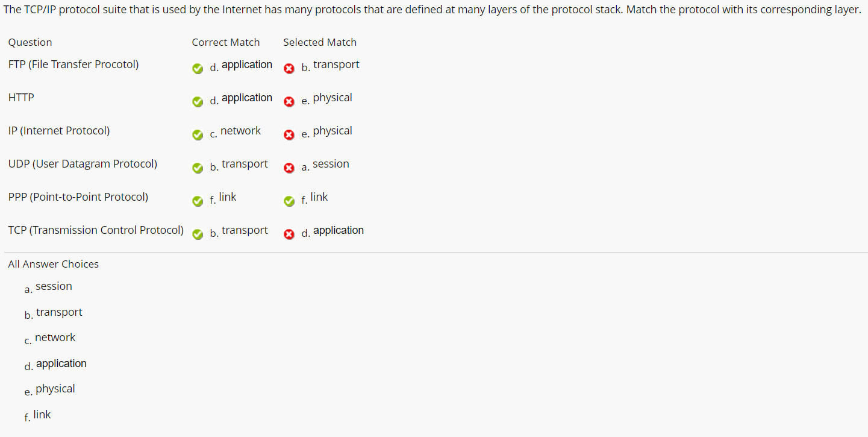Select the Question column header
The width and height of the screenshot is (868, 437).
(30, 42)
